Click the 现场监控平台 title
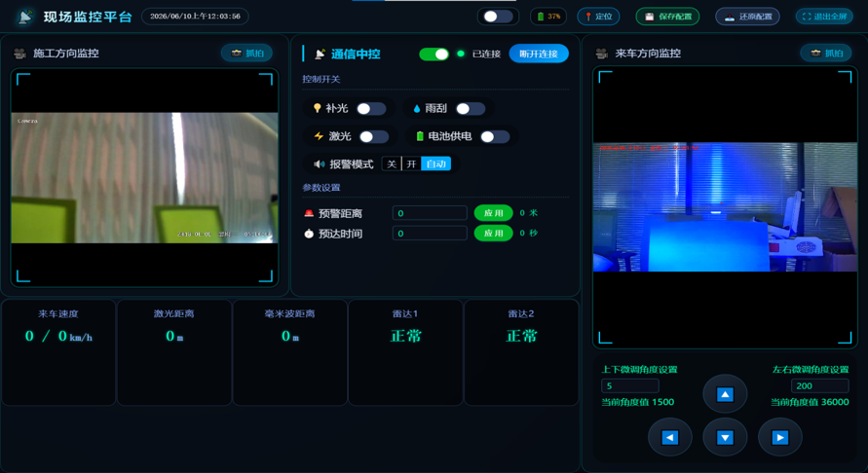The image size is (868, 473). [88, 18]
